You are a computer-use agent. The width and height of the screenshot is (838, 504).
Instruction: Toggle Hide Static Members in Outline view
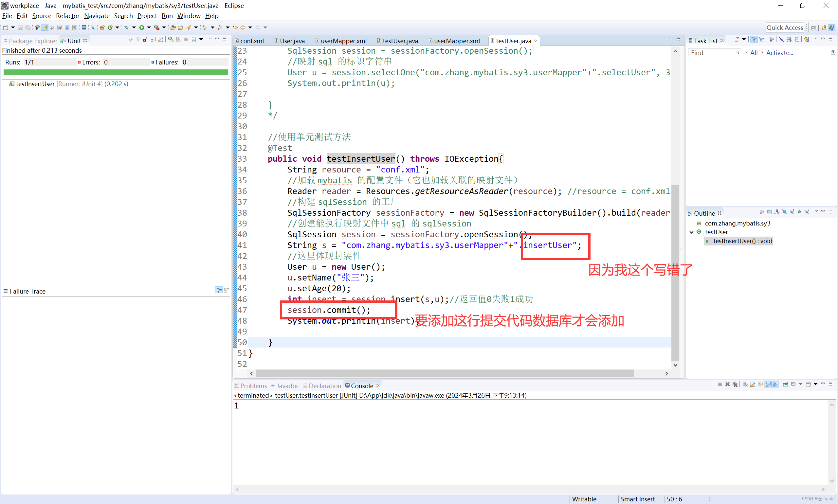tap(792, 212)
